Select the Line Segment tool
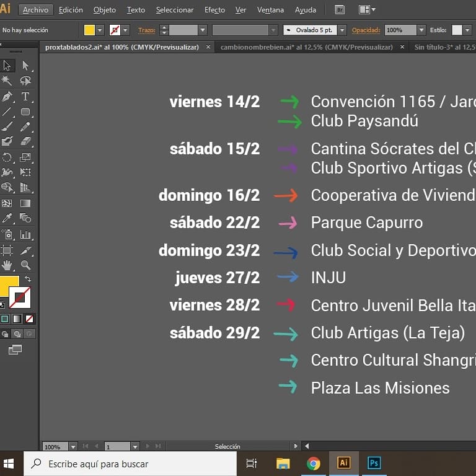 coord(7,112)
